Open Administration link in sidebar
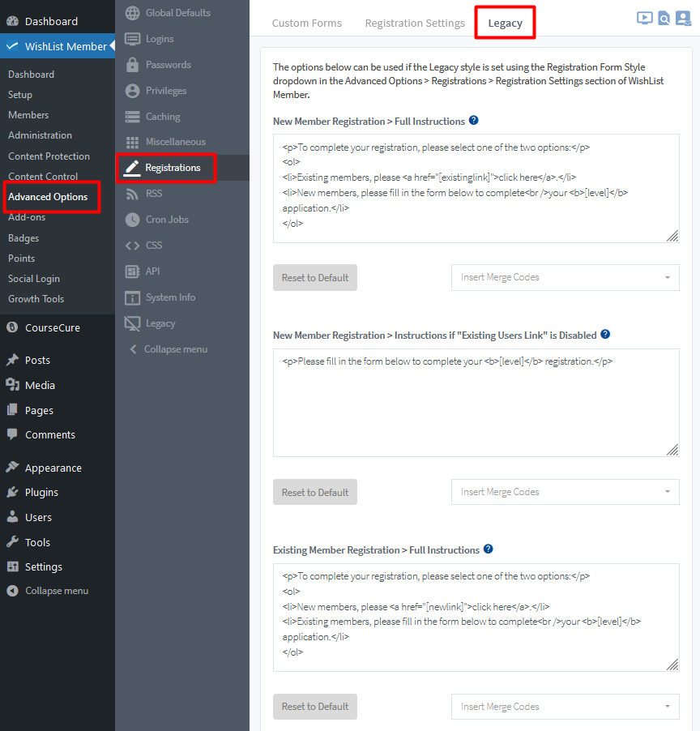Viewport: 700px width, 731px height. 40,135
